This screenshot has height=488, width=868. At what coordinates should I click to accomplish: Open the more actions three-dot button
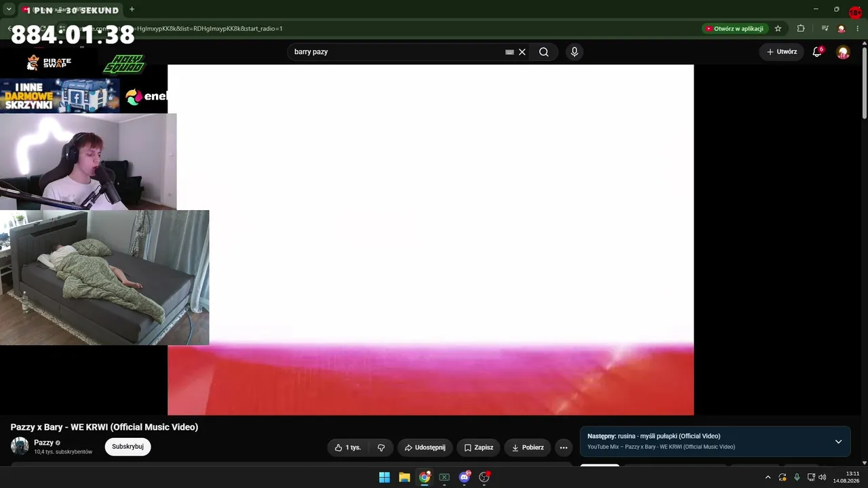[564, 447]
